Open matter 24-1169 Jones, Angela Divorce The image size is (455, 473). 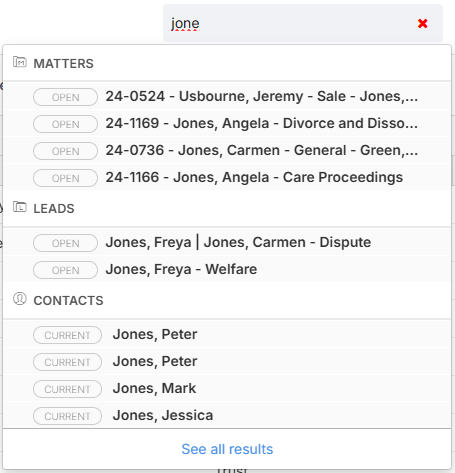coord(227,124)
